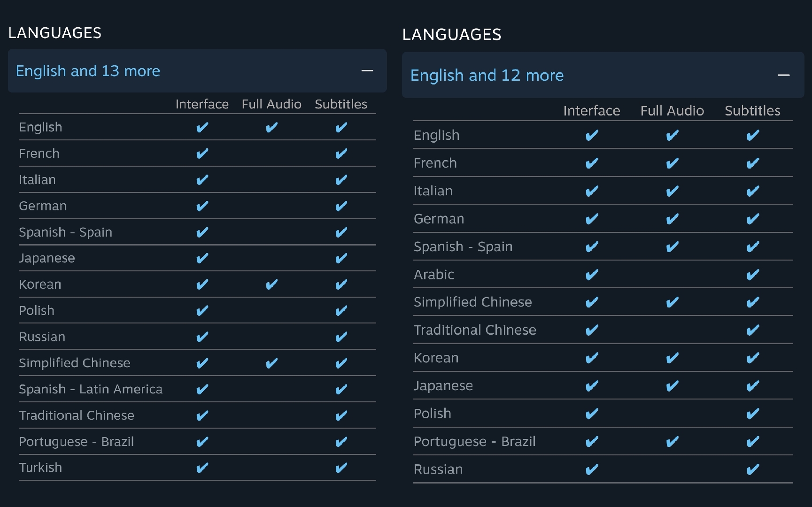Click Russian Interface checkmark in 13-language table

click(202, 337)
